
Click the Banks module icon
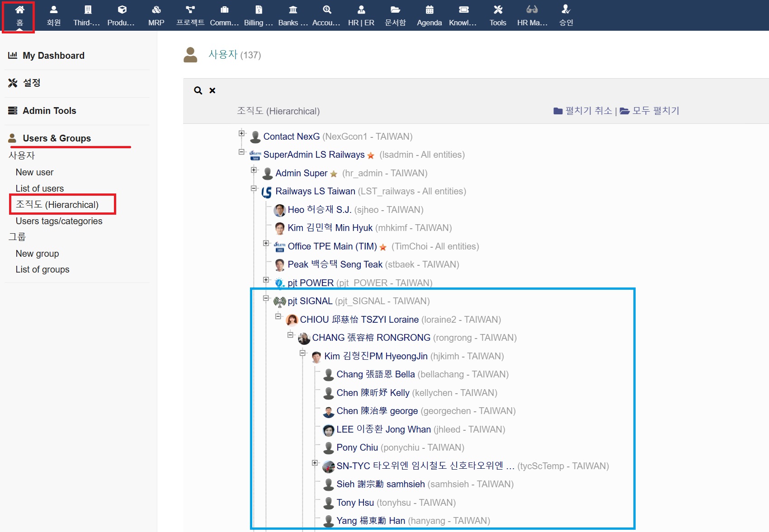pos(293,10)
